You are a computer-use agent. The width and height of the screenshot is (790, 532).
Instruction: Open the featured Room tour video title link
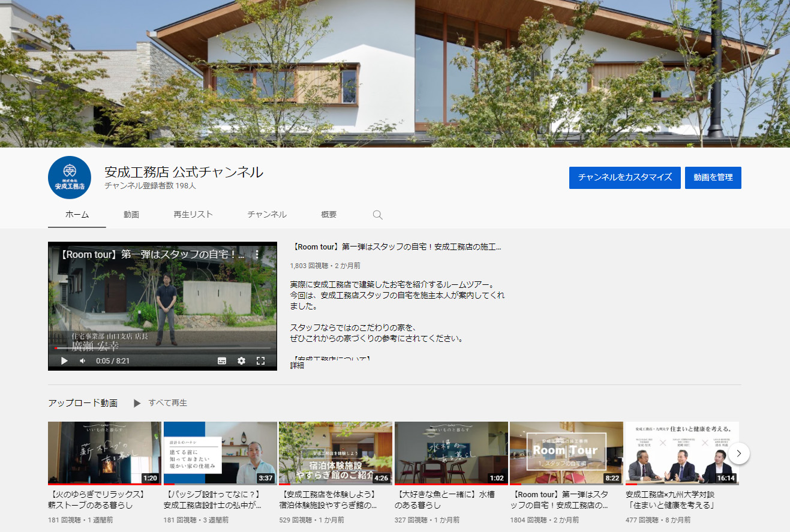click(x=395, y=247)
